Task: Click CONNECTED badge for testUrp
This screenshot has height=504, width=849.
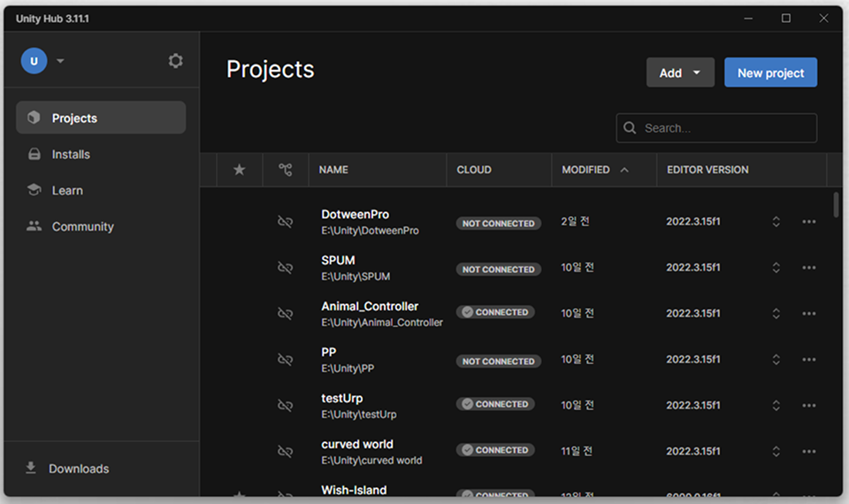Action: [495, 404]
